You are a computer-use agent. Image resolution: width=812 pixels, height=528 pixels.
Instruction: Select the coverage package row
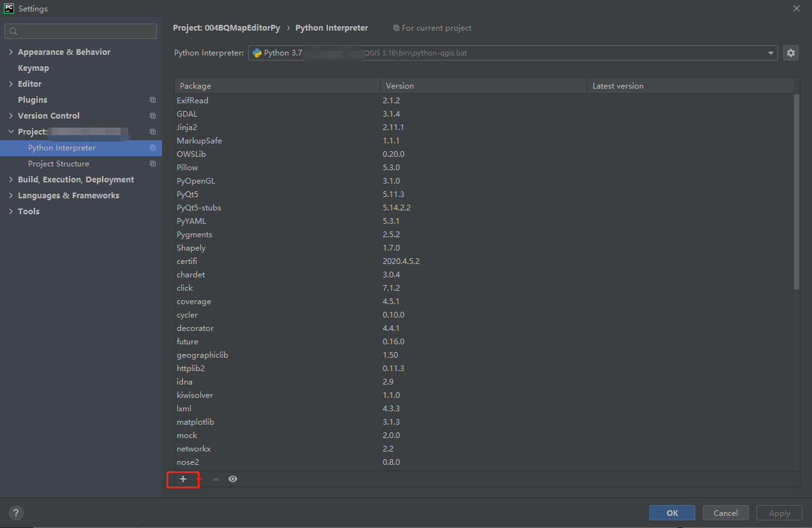[485, 302]
